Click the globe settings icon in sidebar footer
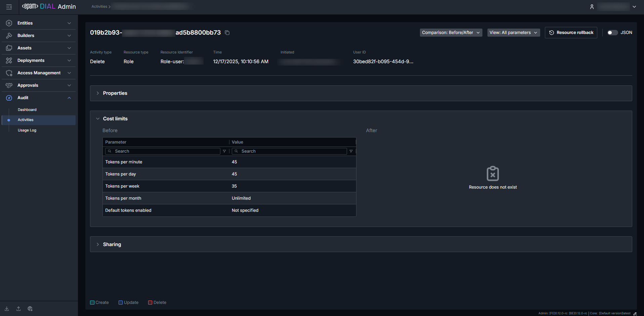 click(30, 309)
